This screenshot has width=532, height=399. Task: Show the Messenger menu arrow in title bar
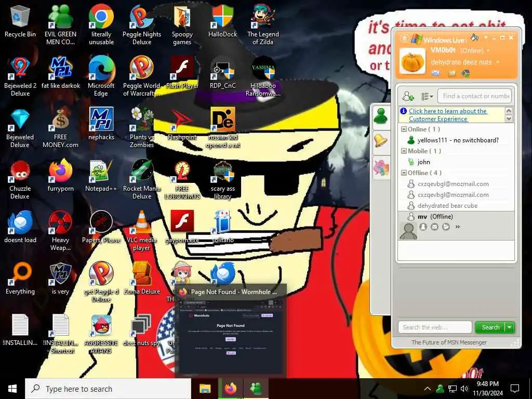pos(486,37)
